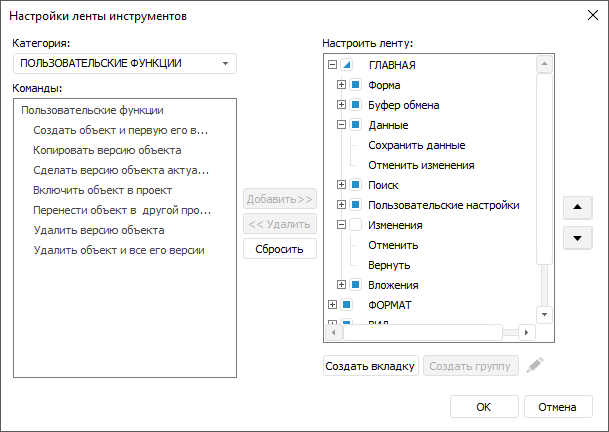This screenshot has height=432, width=609.
Task: Toggle the Форма group checkbox
Action: click(x=356, y=85)
